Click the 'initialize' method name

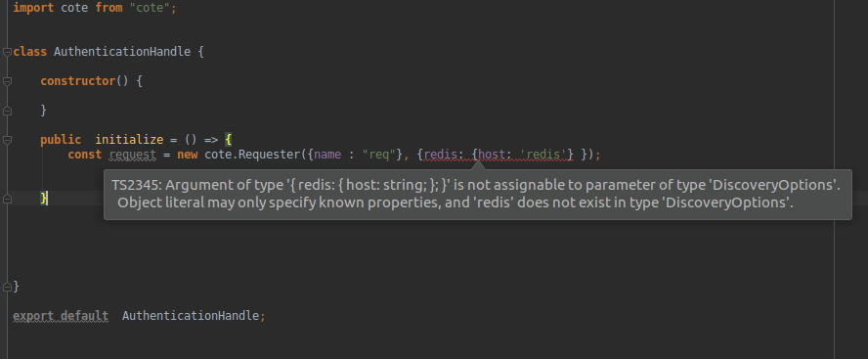coord(130,140)
